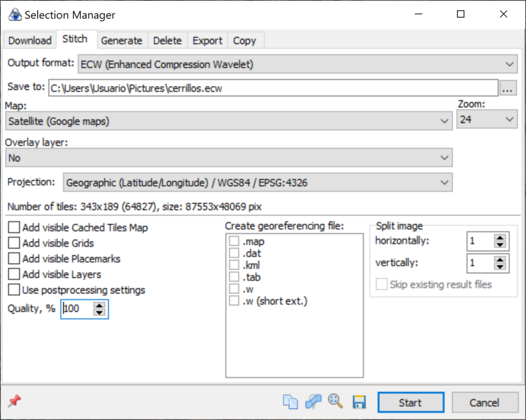Enable Add visible Cached Tiles Map
Viewport: 526px width, 420px height.
point(14,227)
